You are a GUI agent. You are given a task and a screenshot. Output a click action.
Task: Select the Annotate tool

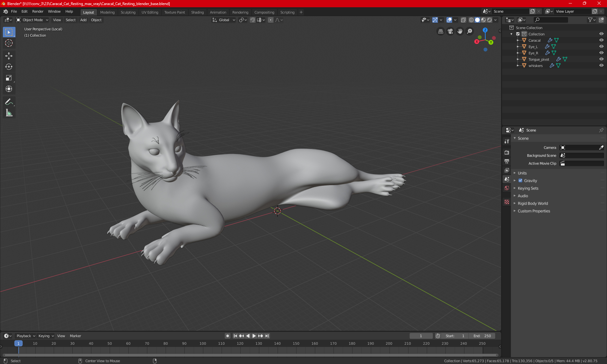9,102
